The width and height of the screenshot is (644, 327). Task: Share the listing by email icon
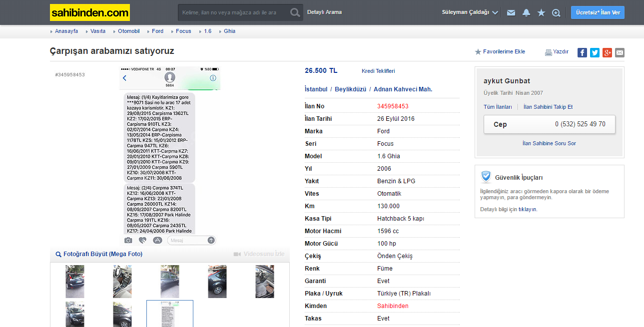tap(620, 52)
